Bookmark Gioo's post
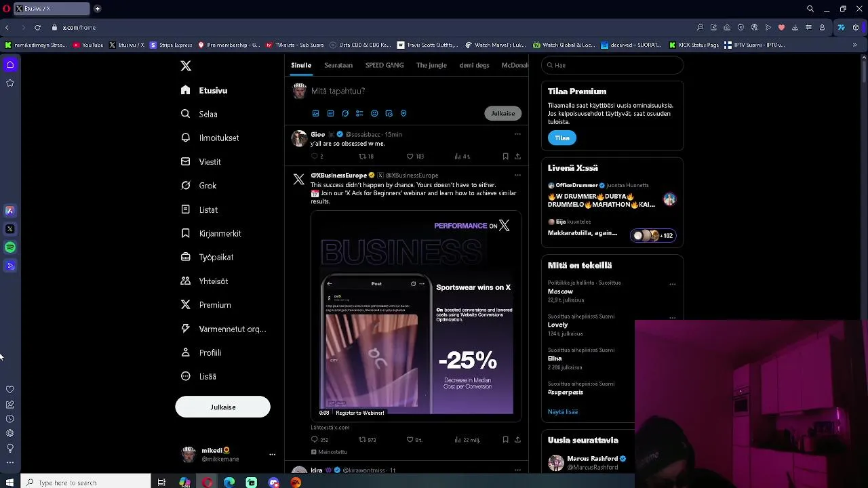 pos(505,157)
